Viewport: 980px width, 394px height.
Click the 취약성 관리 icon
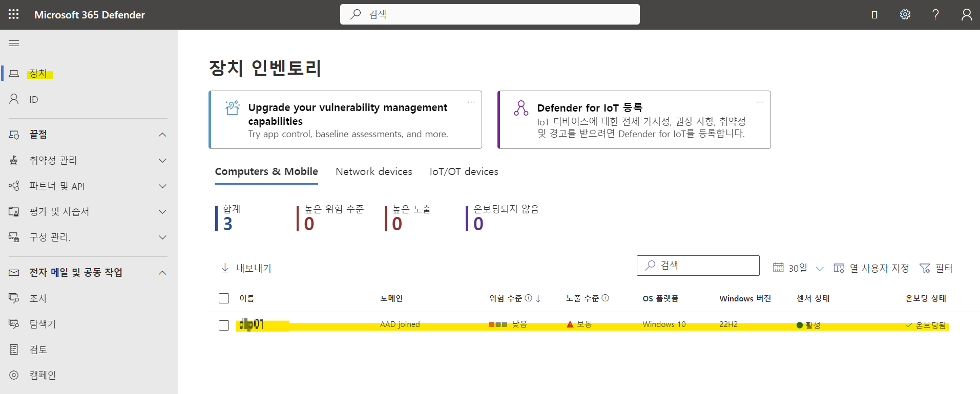coord(14,161)
